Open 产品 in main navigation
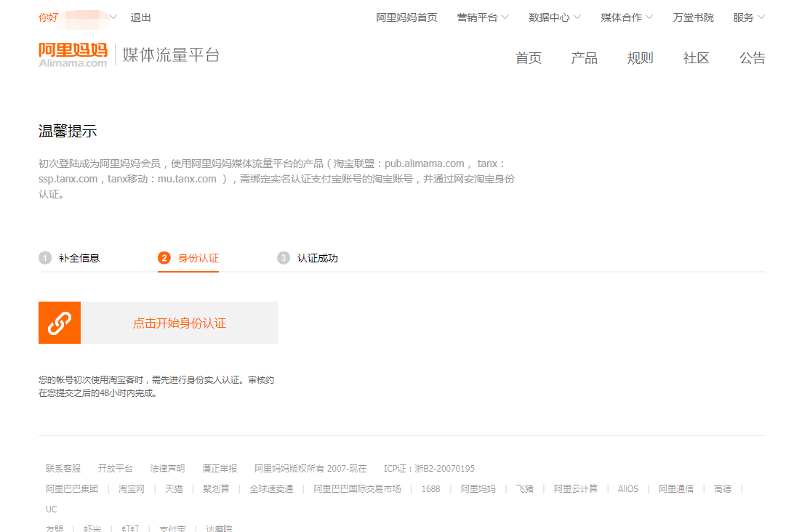The image size is (802, 532). click(x=584, y=58)
